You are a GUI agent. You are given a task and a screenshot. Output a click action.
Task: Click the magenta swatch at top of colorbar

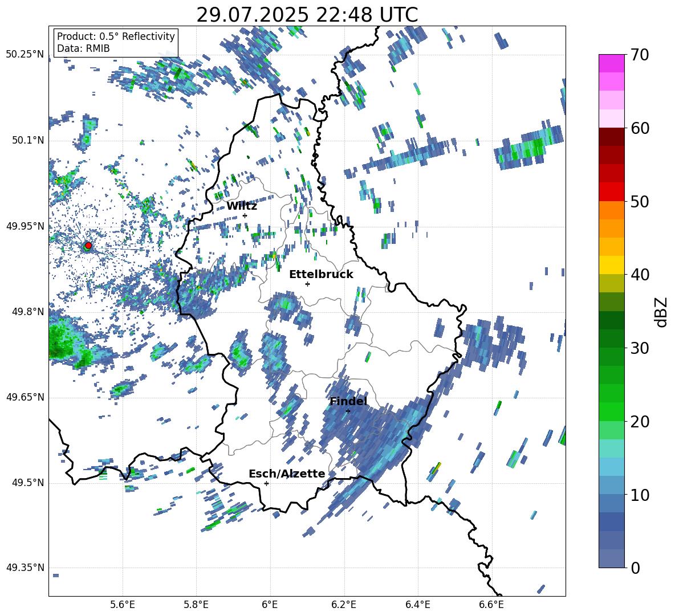(x=612, y=63)
